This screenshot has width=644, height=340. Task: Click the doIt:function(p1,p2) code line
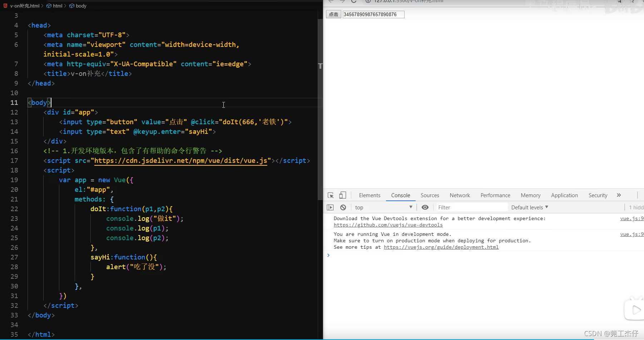pos(132,209)
